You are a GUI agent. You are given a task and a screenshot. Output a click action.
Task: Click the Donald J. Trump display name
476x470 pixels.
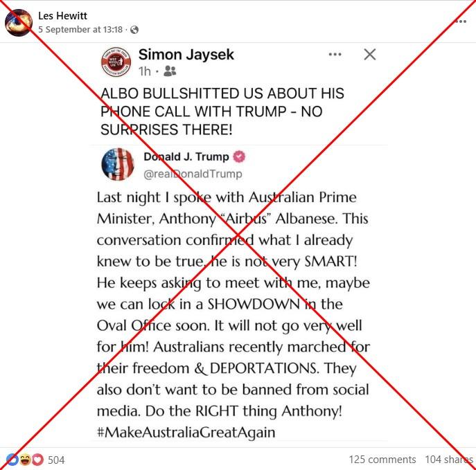pyautogui.click(x=186, y=156)
